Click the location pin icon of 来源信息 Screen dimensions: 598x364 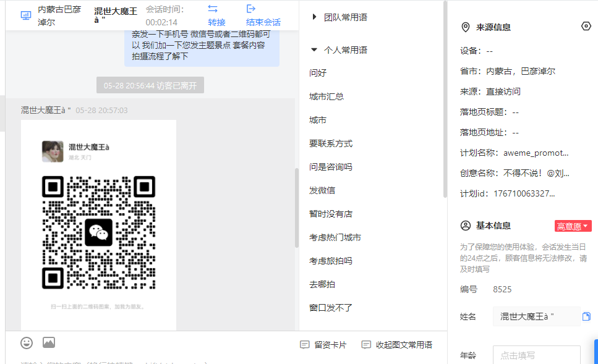click(465, 27)
